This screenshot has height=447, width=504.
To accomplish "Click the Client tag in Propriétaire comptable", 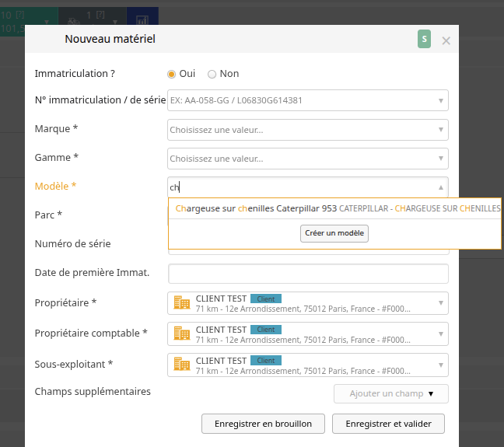I will (x=266, y=330).
